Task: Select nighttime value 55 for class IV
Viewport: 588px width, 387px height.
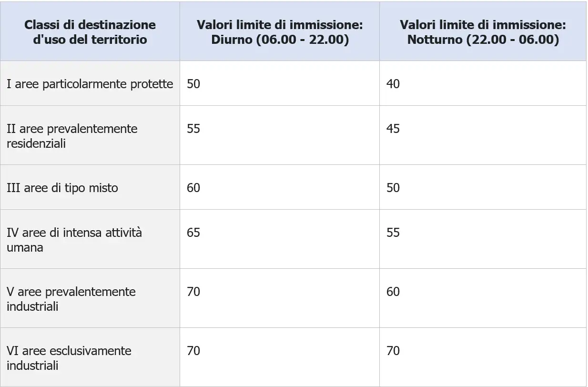Action: (x=393, y=233)
